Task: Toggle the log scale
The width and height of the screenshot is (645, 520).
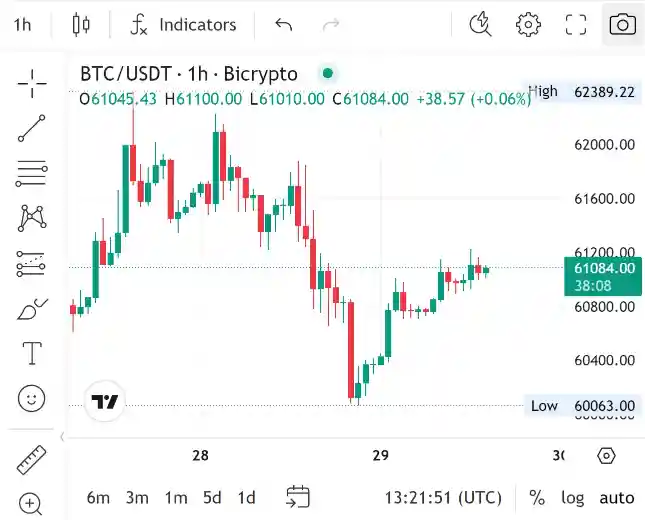Action: (572, 497)
